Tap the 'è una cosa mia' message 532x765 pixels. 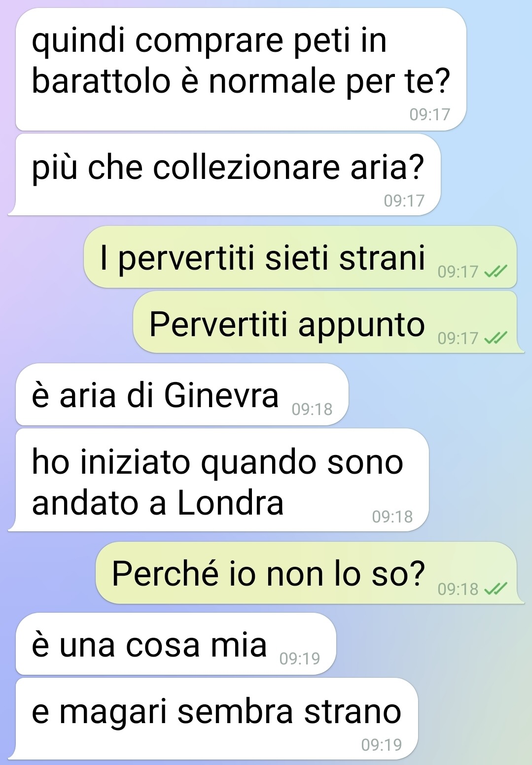pos(176,644)
